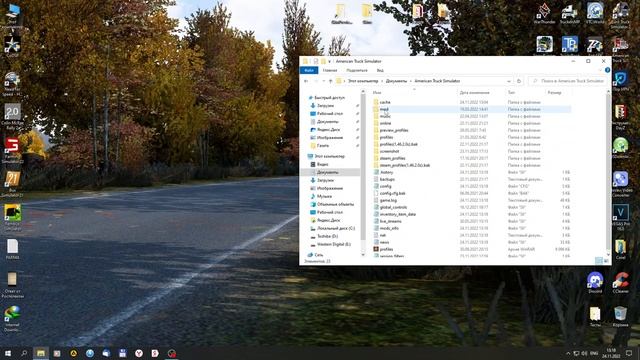
Task: Click the Документы breadcrumb in address bar
Action: (x=396, y=81)
